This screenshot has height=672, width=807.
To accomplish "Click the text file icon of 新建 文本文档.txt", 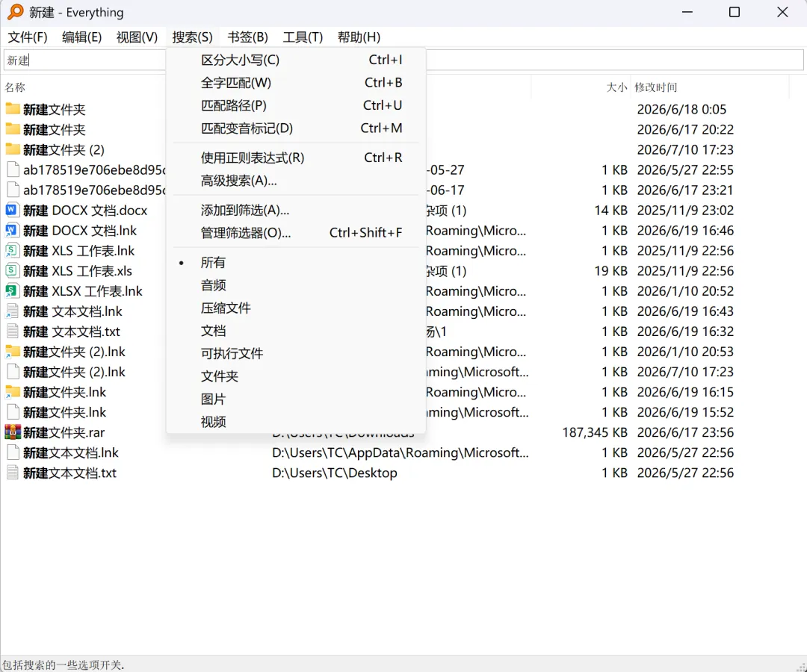I will (x=13, y=331).
